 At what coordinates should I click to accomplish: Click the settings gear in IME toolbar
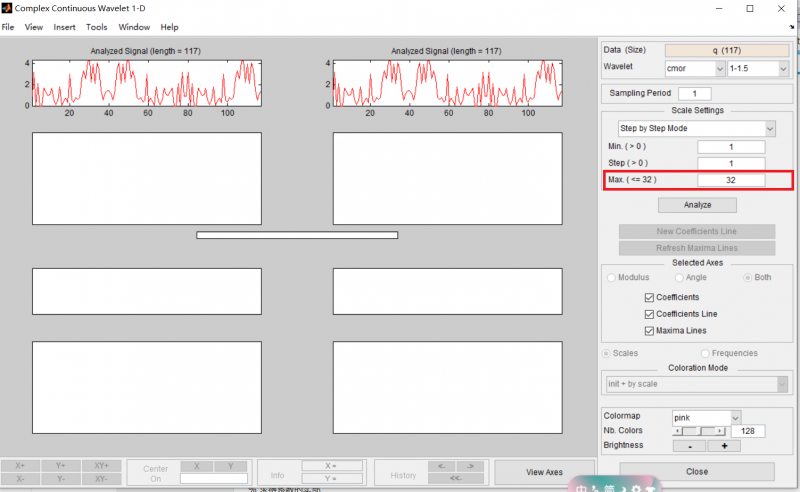[x=634, y=489]
